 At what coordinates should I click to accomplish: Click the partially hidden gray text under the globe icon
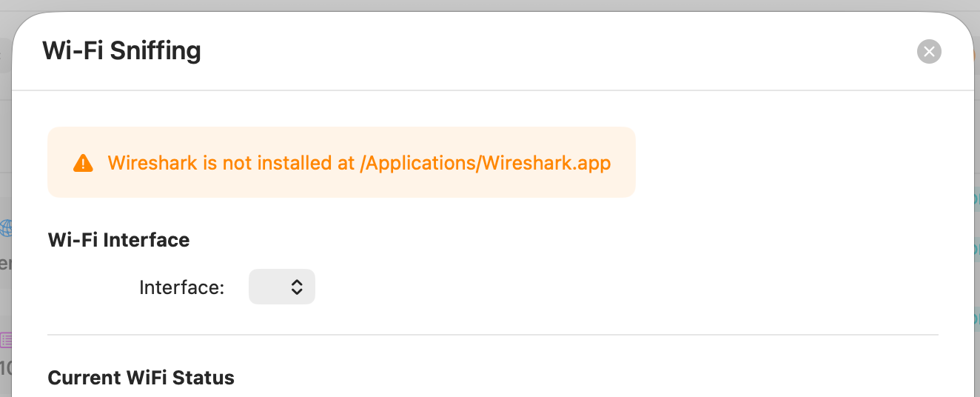pyautogui.click(x=4, y=263)
